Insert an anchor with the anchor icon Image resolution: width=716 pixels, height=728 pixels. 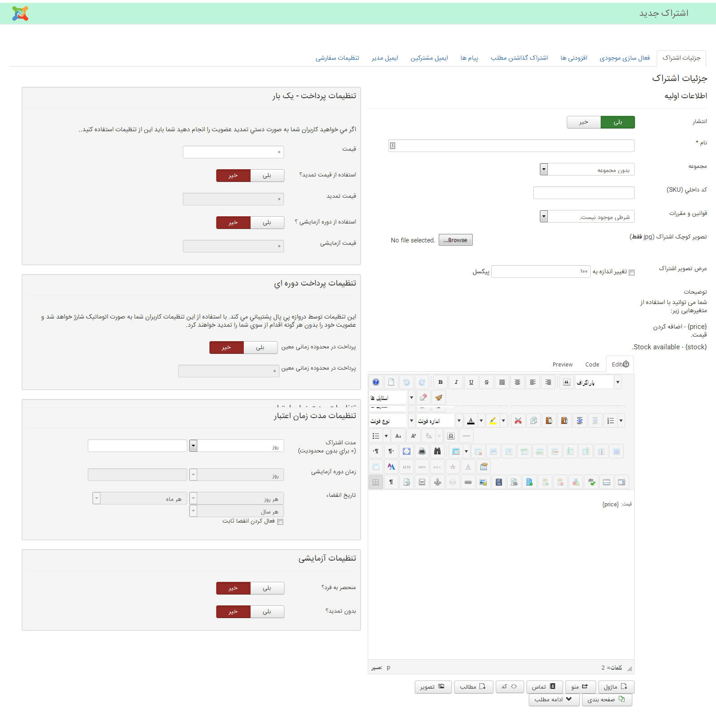[x=437, y=482]
